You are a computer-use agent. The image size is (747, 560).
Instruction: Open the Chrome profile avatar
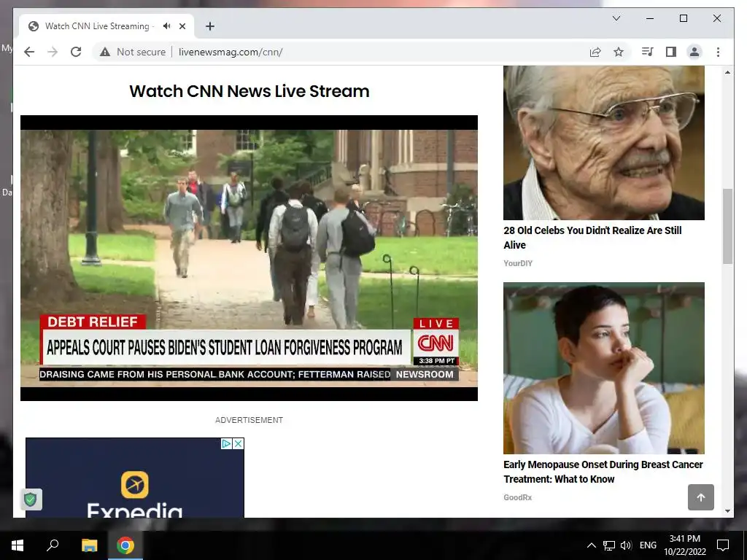[694, 52]
